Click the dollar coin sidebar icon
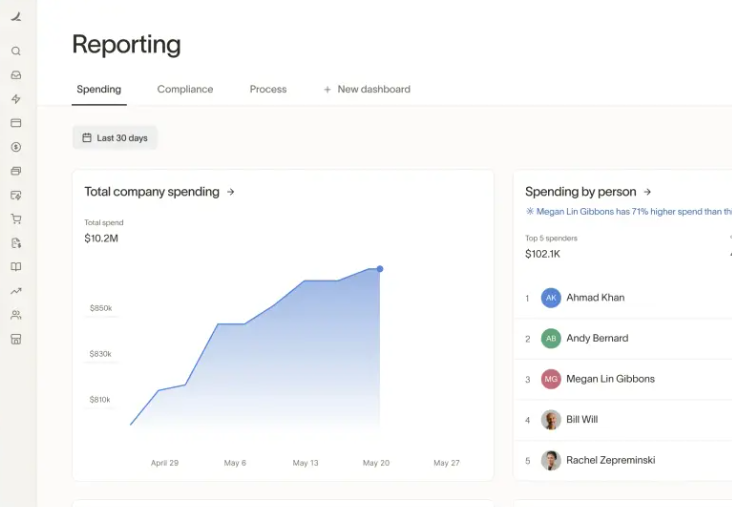732x507 pixels. 16,147
